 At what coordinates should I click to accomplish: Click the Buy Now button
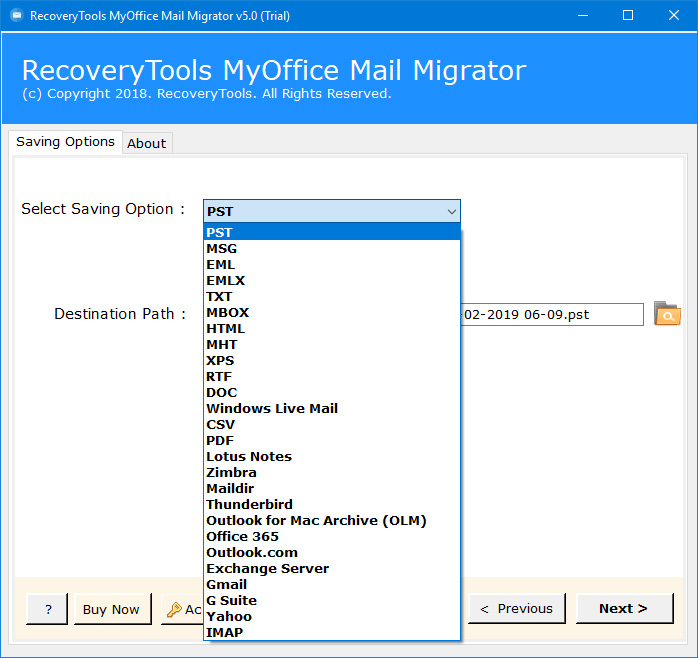tap(112, 609)
